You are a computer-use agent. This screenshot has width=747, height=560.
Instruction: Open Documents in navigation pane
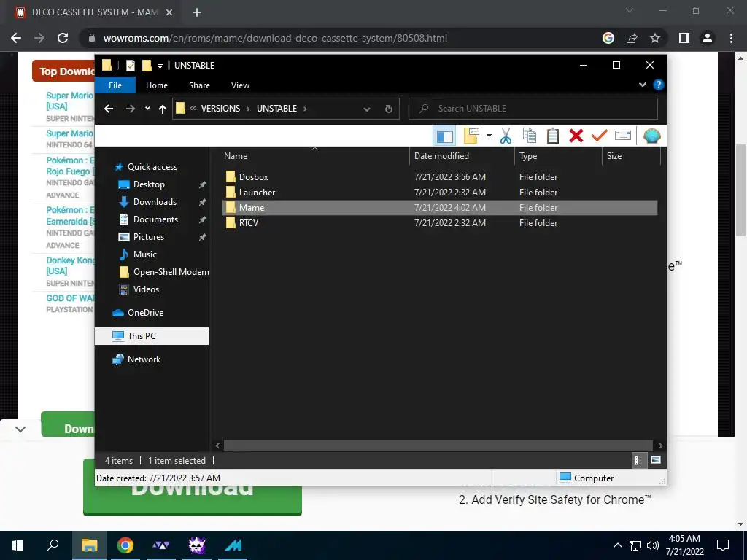pos(155,219)
